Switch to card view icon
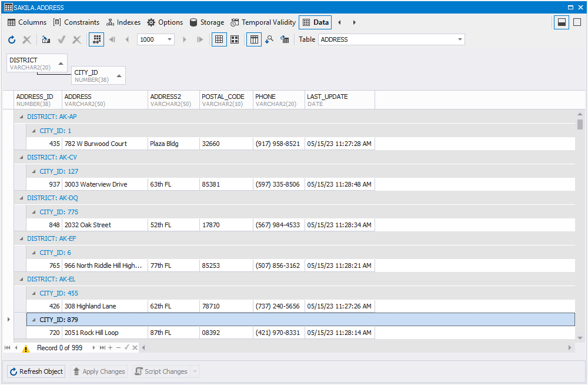 235,39
